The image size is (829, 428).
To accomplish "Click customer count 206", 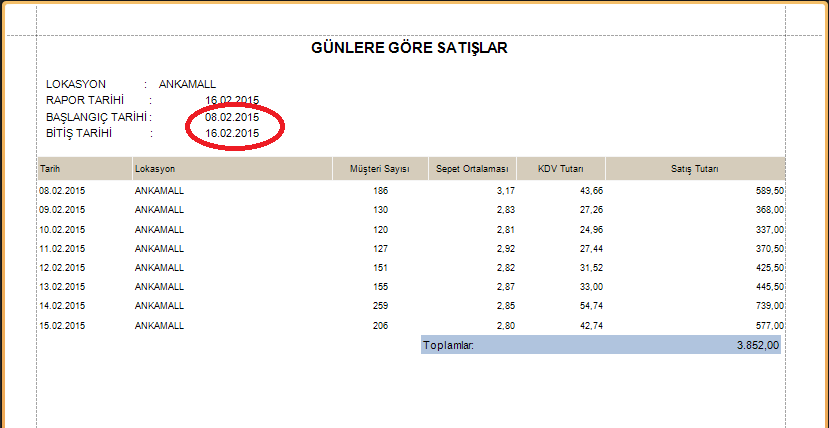I will click(380, 325).
